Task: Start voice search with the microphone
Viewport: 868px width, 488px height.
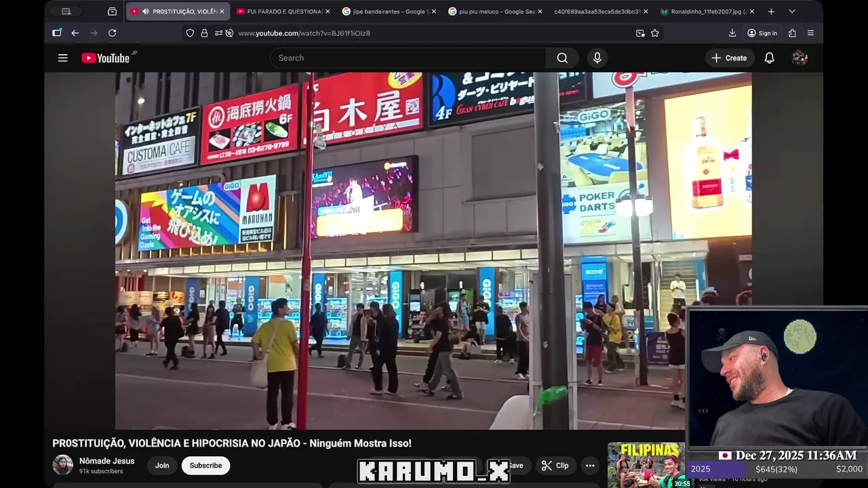Action: tap(597, 58)
